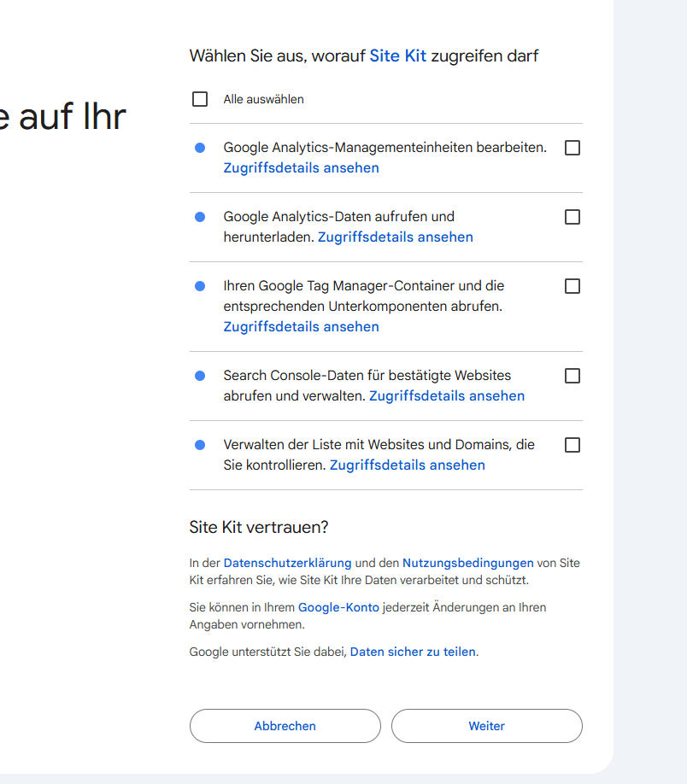Open 'Daten sicher zu teilen' link
687x784 pixels.
(x=413, y=652)
